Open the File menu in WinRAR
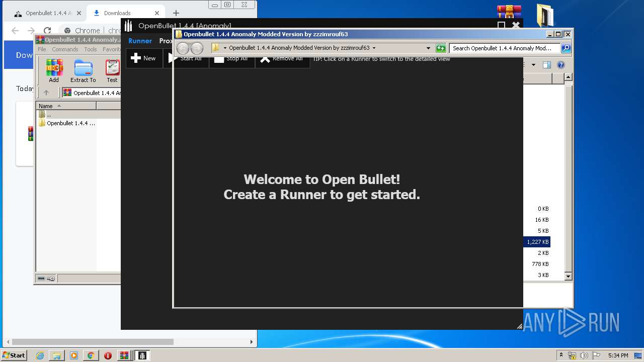This screenshot has width=644, height=362. point(42,49)
